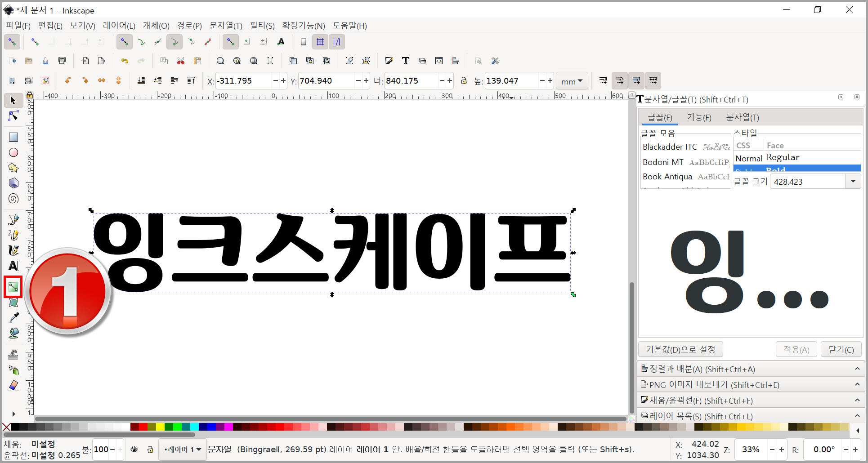Toggle current layer visibility eye
This screenshot has height=463, width=868.
tap(134, 449)
